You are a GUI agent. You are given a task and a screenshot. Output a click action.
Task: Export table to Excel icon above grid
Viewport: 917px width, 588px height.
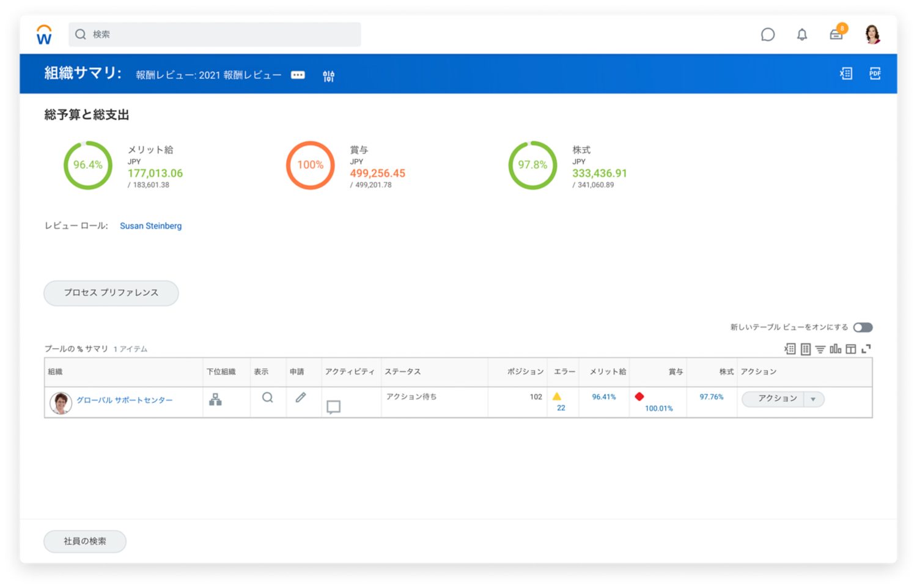tap(790, 349)
